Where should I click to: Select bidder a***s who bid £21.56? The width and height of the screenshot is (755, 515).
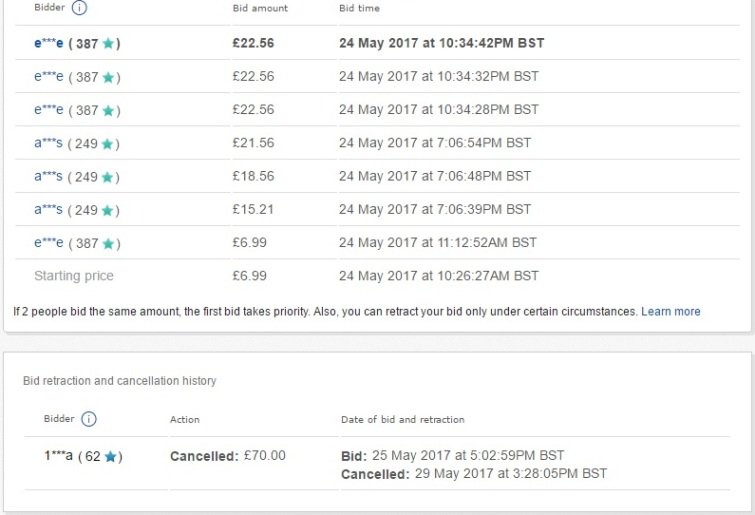[48, 143]
